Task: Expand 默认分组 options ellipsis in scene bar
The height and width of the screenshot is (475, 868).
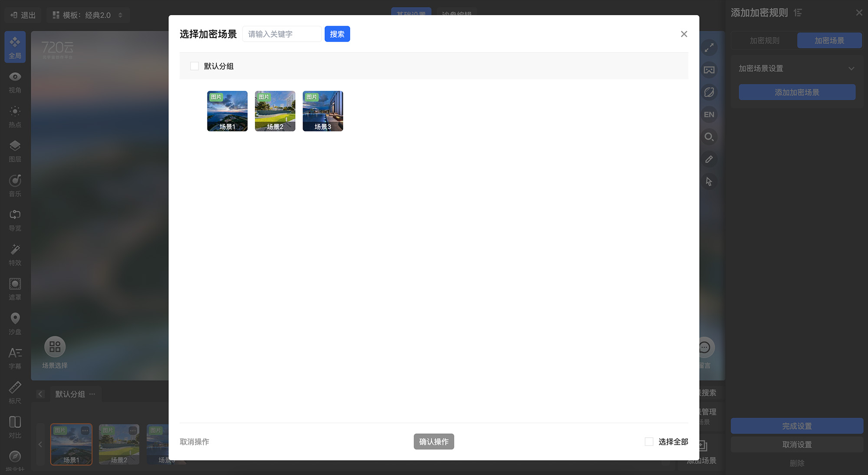Action: [x=92, y=394]
